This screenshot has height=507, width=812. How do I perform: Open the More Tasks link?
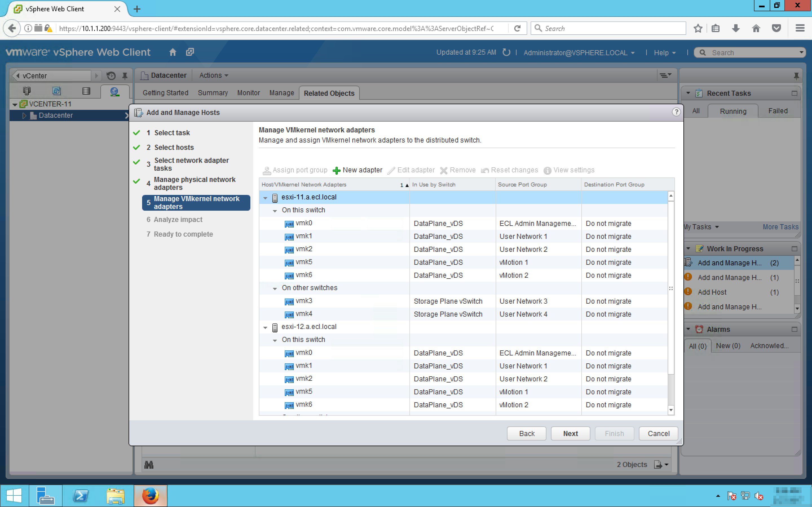(x=780, y=227)
